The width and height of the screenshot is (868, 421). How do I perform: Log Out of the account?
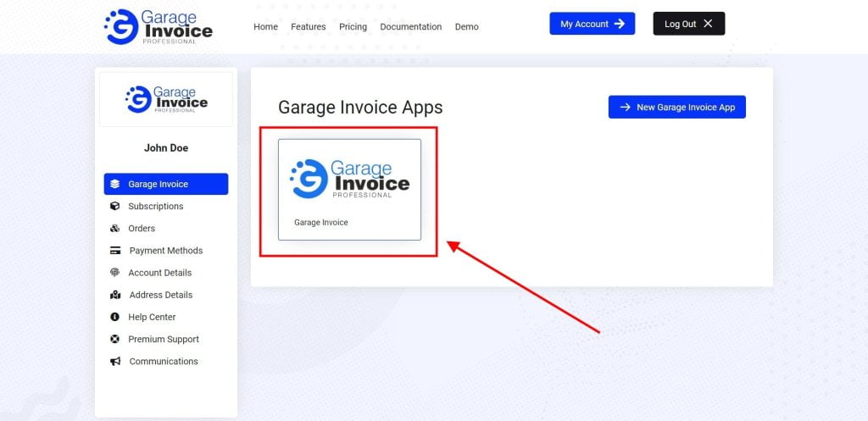pos(689,24)
